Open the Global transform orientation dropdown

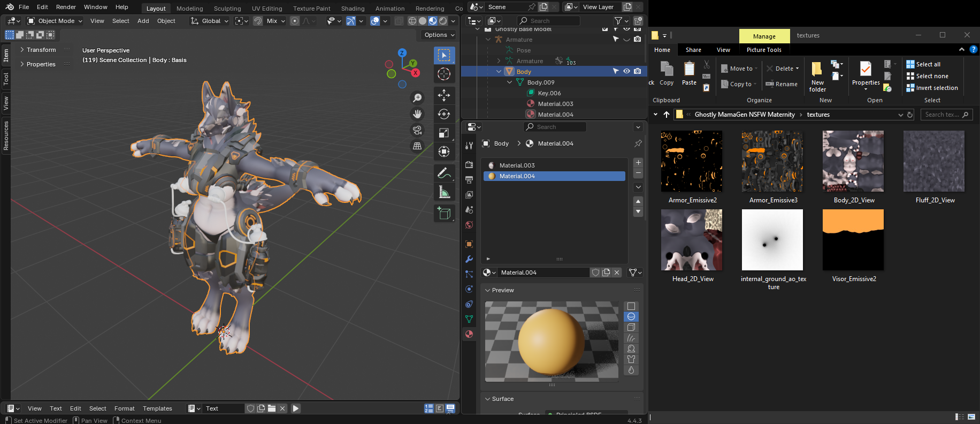pos(210,21)
